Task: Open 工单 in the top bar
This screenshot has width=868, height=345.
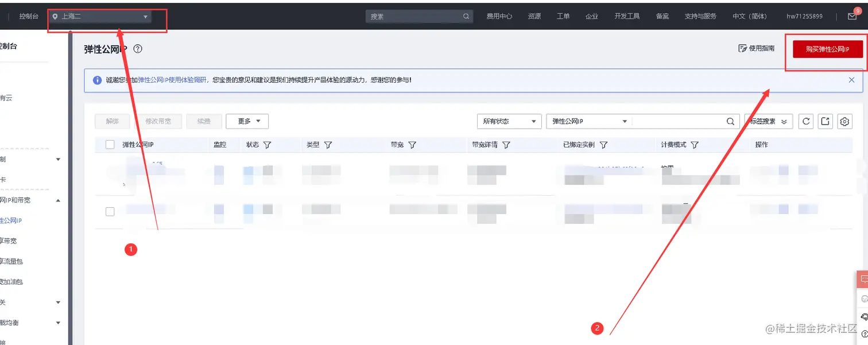Action: click(x=563, y=17)
